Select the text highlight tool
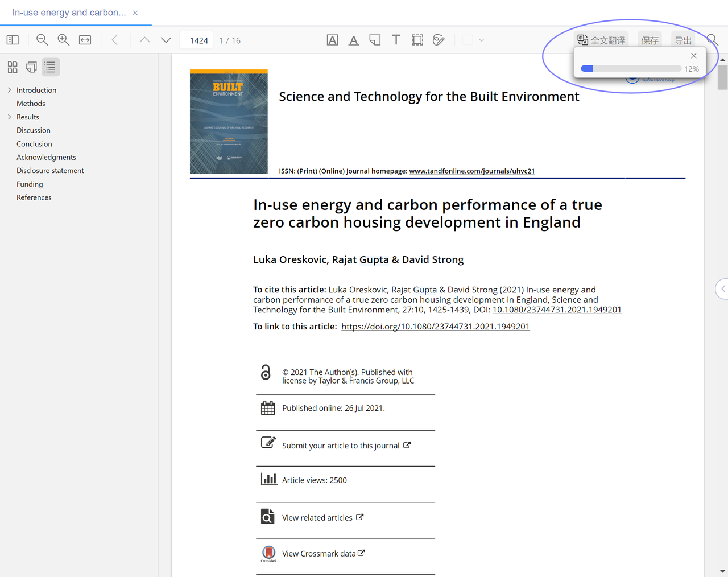The width and height of the screenshot is (728, 577). 333,40
